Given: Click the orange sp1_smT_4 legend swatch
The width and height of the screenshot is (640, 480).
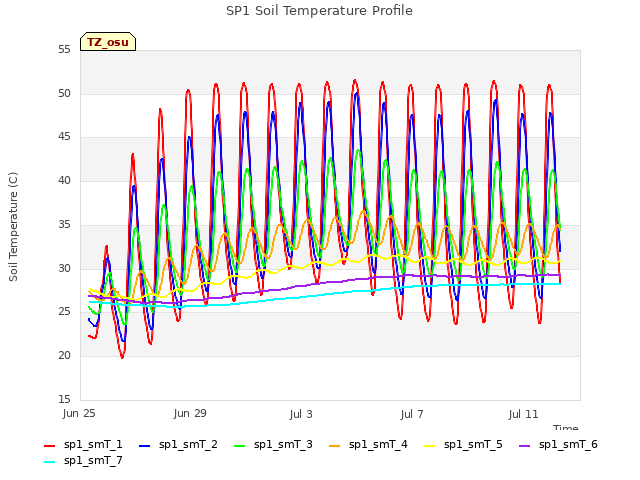Looking at the screenshot, I should (x=334, y=446).
